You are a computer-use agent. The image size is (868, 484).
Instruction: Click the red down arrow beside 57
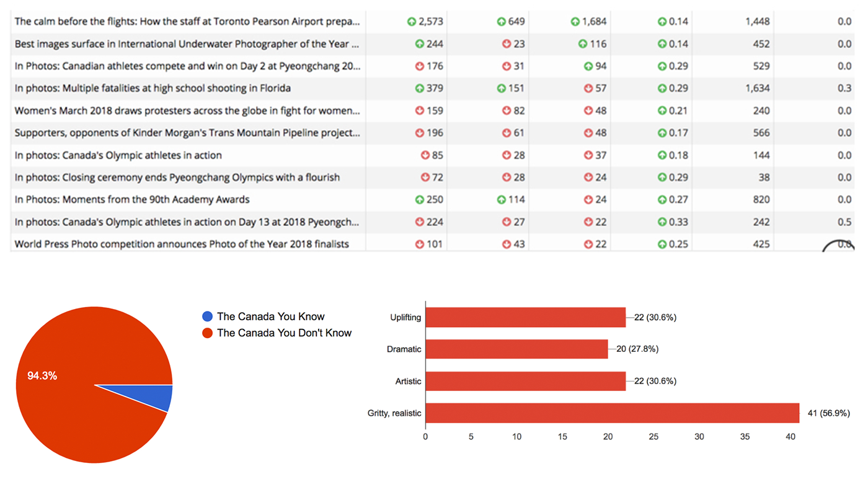click(x=588, y=89)
